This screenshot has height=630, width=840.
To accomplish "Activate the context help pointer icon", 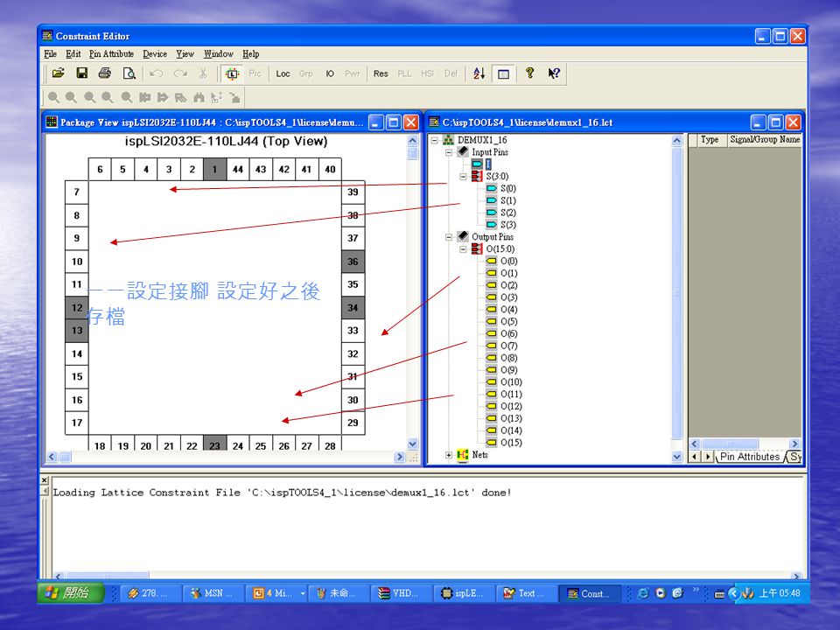I will coord(554,73).
